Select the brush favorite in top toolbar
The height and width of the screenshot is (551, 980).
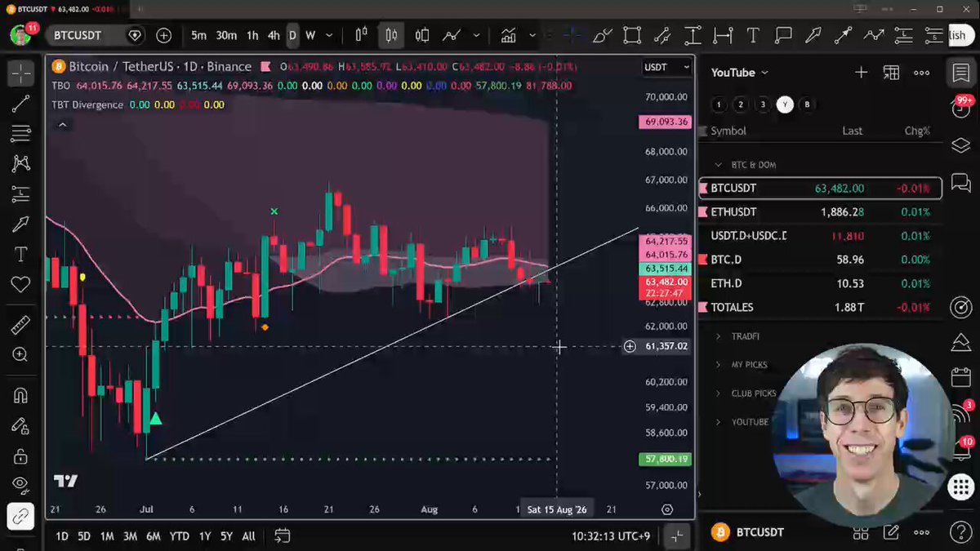602,35
